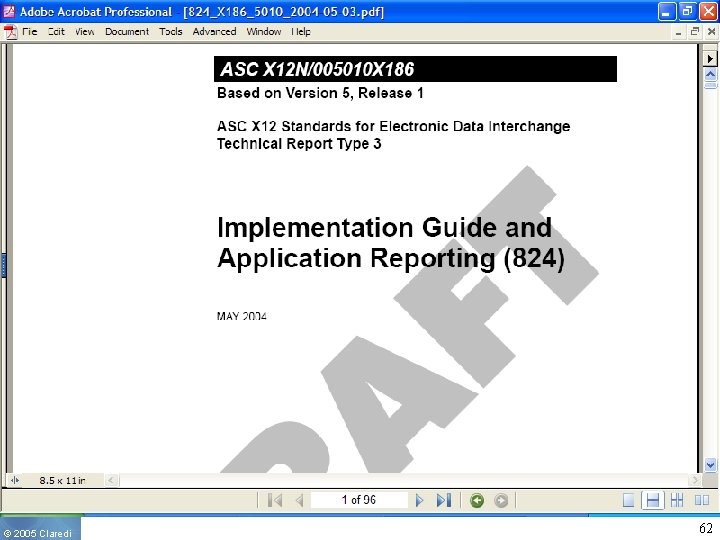Click the vertical scrollbar down arrow
The height and width of the screenshot is (540, 720).
710,465
